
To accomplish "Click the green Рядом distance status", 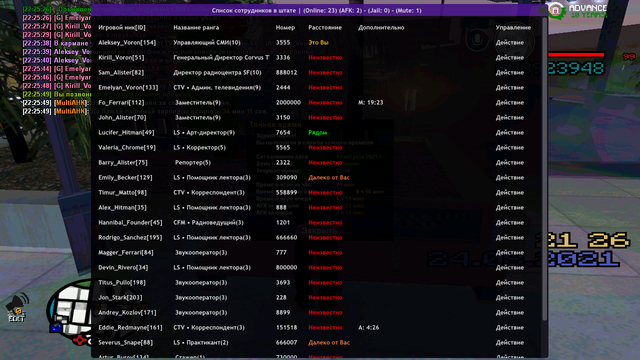I will pos(318,133).
